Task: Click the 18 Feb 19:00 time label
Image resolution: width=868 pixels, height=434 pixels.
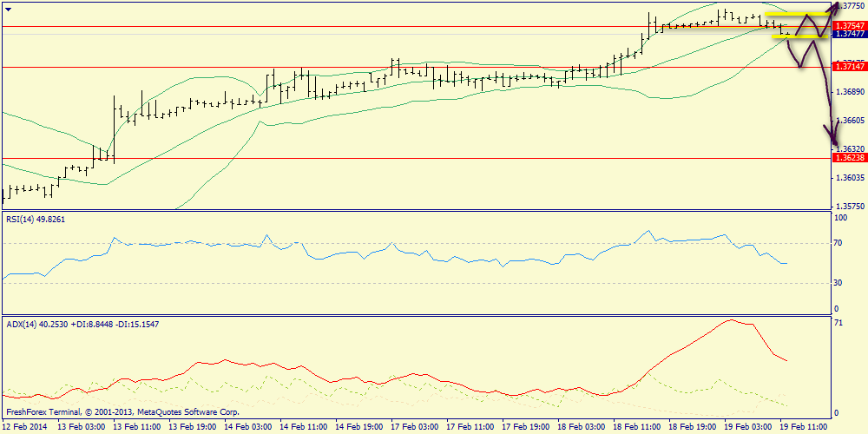Action: 691,428
